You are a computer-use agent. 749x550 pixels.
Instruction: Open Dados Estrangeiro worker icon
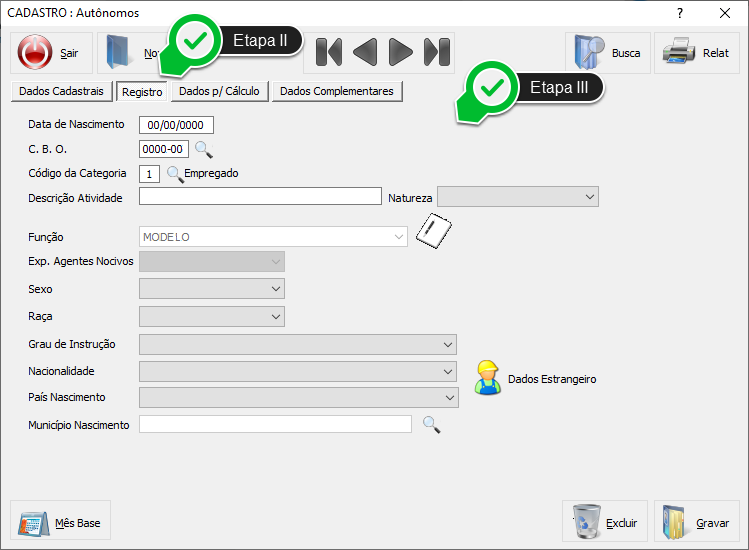[487, 378]
